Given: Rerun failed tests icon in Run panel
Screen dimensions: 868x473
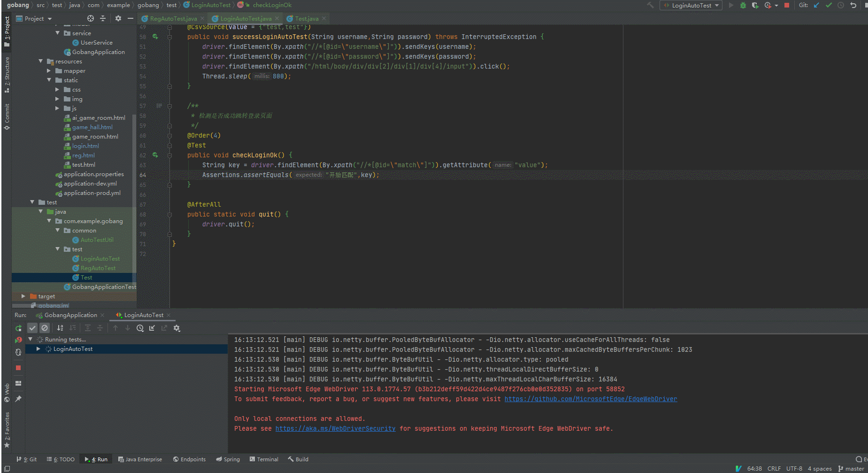Looking at the screenshot, I should (18, 340).
